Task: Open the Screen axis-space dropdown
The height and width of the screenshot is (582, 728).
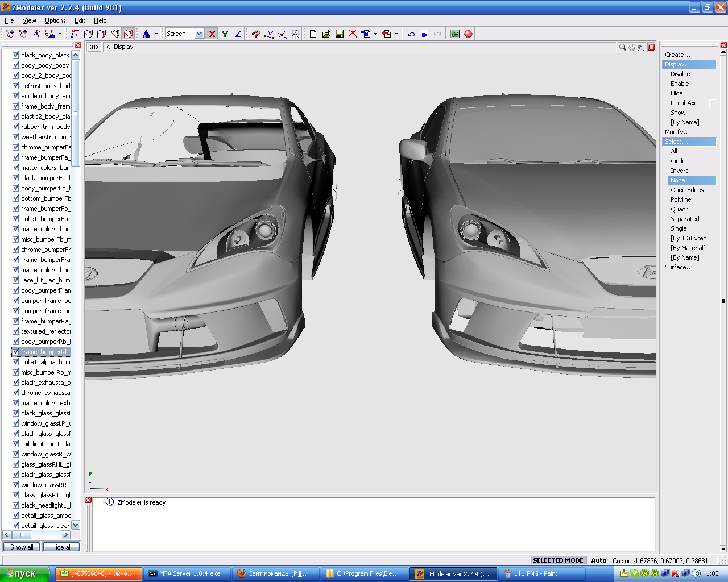Action: pos(199,34)
